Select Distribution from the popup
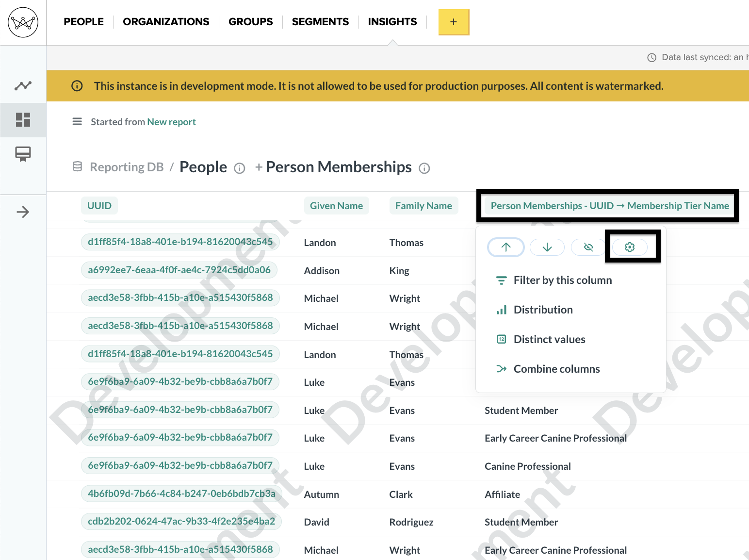The image size is (749, 560). point(534,310)
